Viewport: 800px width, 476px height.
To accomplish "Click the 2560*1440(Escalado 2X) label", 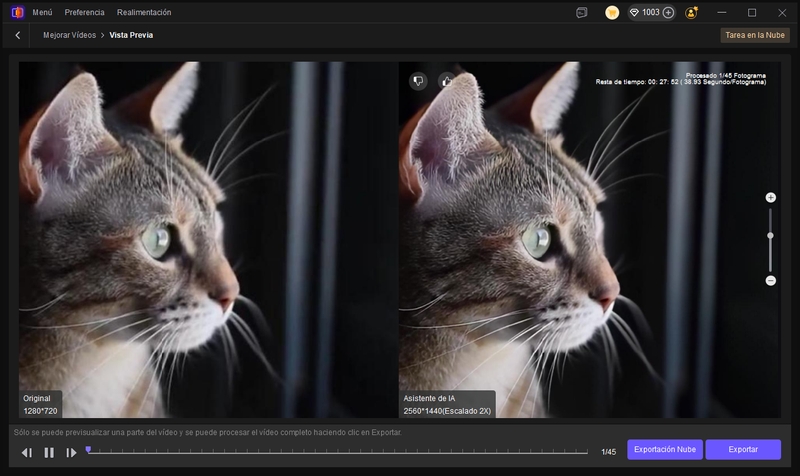I will coord(447,411).
